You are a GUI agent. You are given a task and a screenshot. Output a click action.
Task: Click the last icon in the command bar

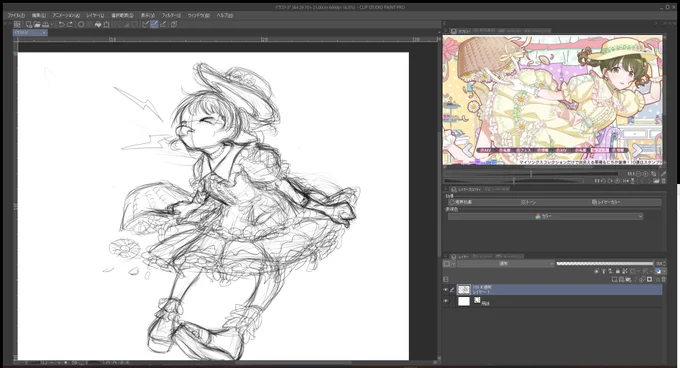pos(173,24)
